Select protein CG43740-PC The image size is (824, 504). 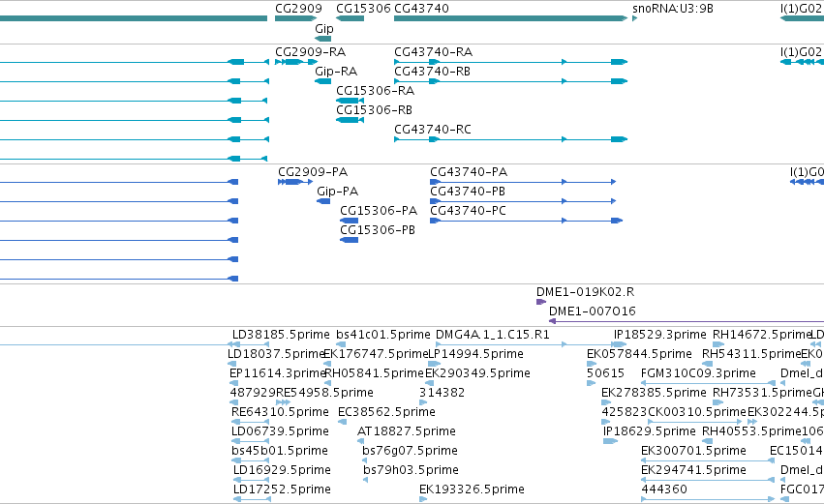tap(469, 211)
